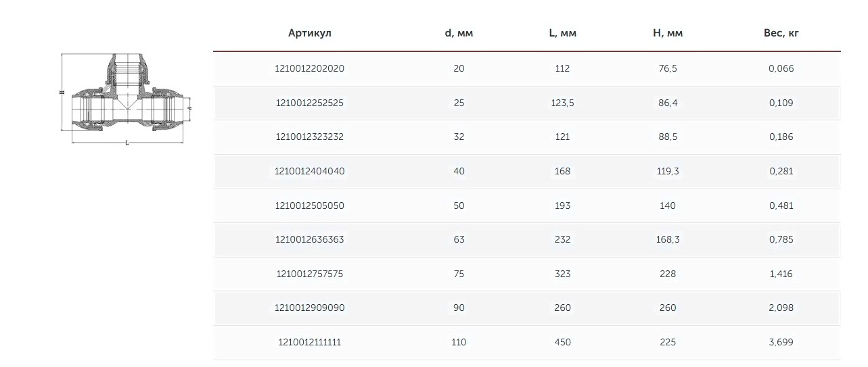Click article 1210012757575 row entry
Image resolution: width=868 pixels, height=367 pixels.
pos(310,274)
